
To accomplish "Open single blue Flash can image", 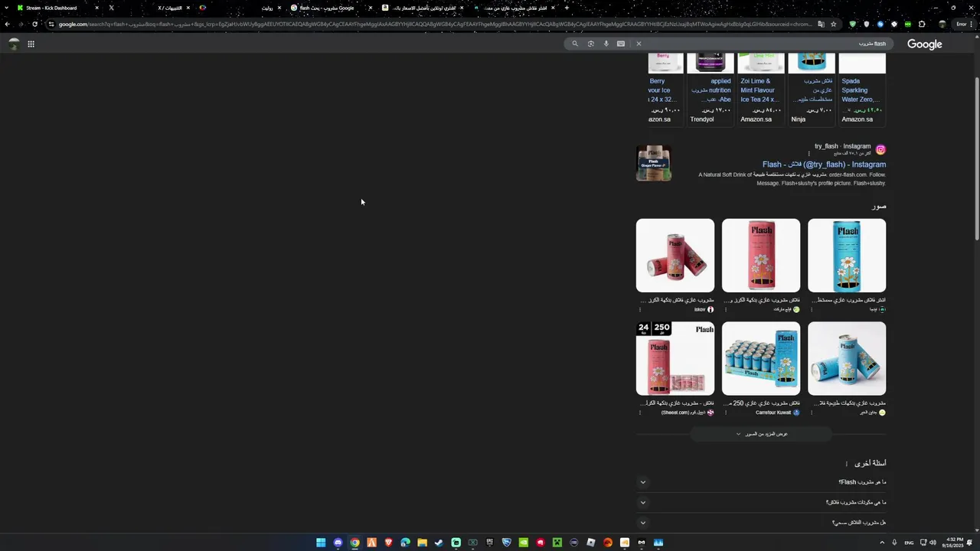I will pyautogui.click(x=847, y=256).
